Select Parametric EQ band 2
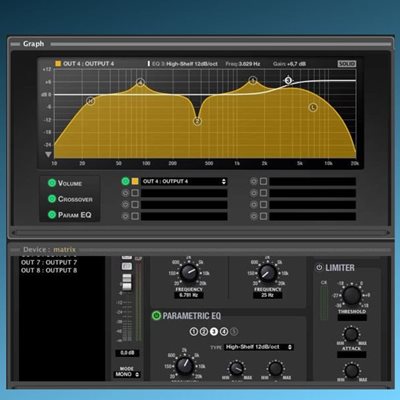This screenshot has height=400, width=400. pyautogui.click(x=204, y=331)
